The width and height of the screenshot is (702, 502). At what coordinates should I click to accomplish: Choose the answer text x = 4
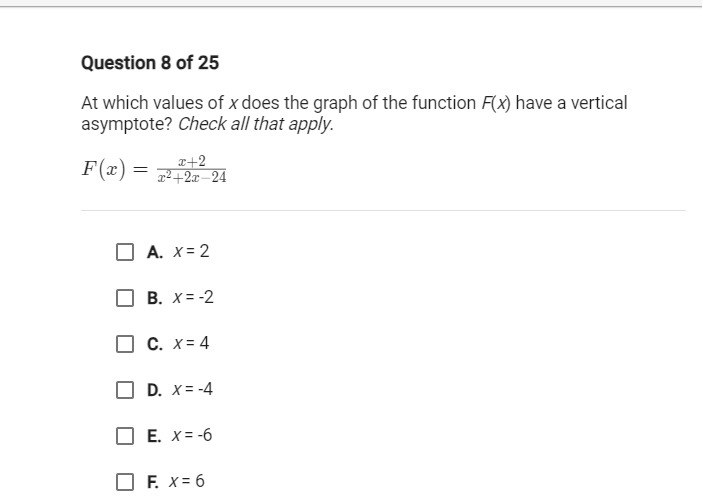[x=191, y=343]
